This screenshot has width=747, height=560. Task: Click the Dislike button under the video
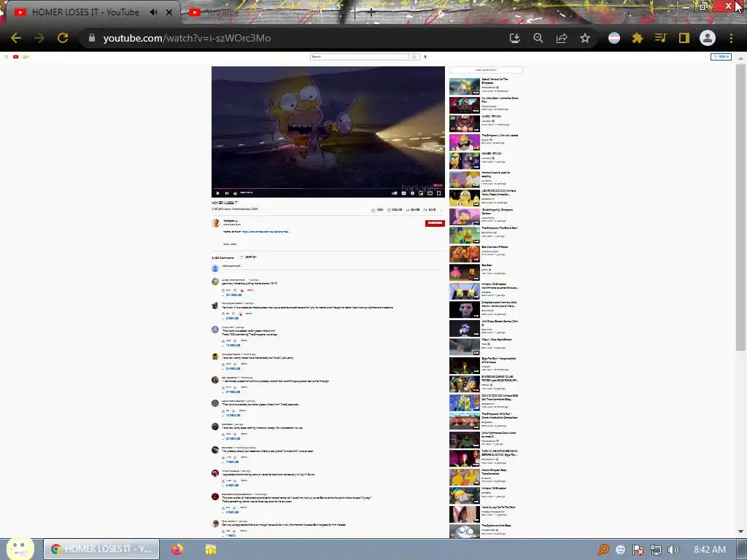395,209
